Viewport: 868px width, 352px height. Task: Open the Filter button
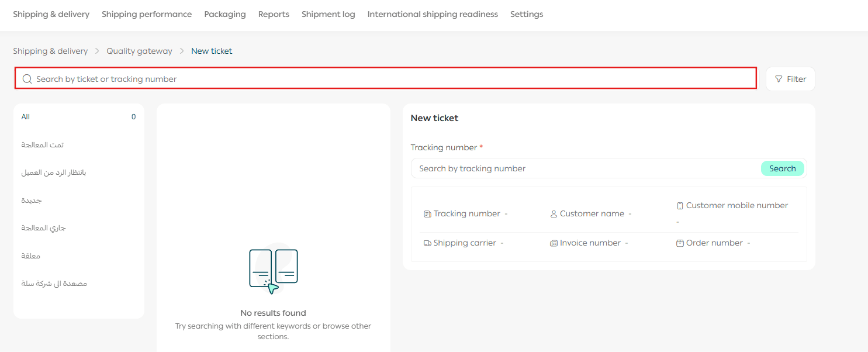(x=790, y=79)
